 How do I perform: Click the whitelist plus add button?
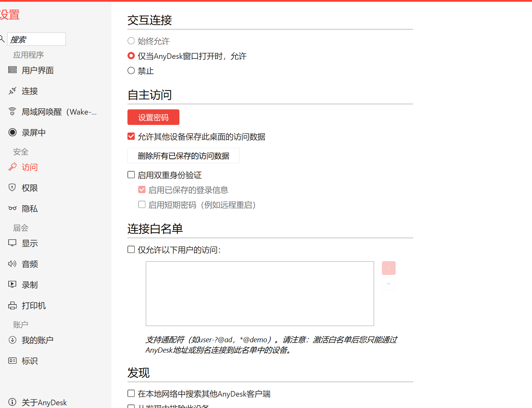pyautogui.click(x=389, y=268)
